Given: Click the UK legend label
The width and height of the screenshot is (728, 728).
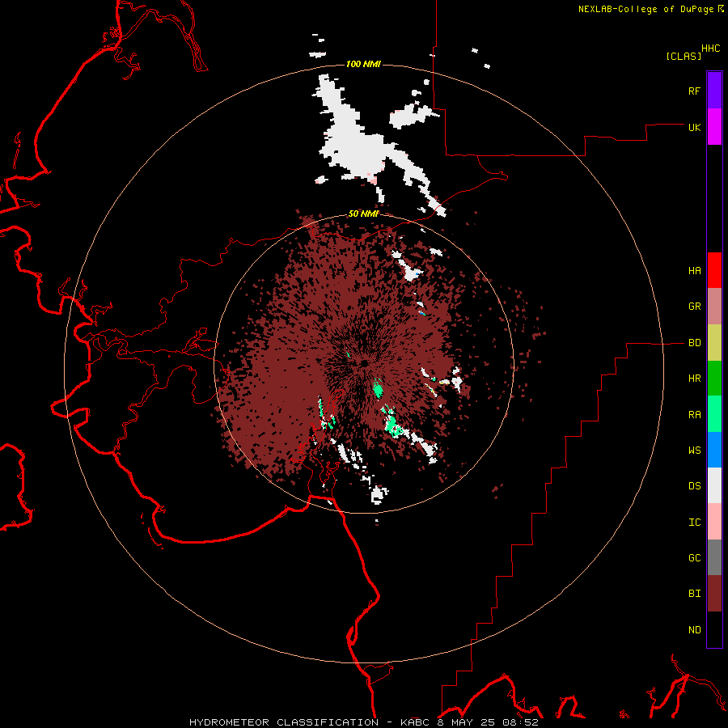Looking at the screenshot, I should coord(694,127).
